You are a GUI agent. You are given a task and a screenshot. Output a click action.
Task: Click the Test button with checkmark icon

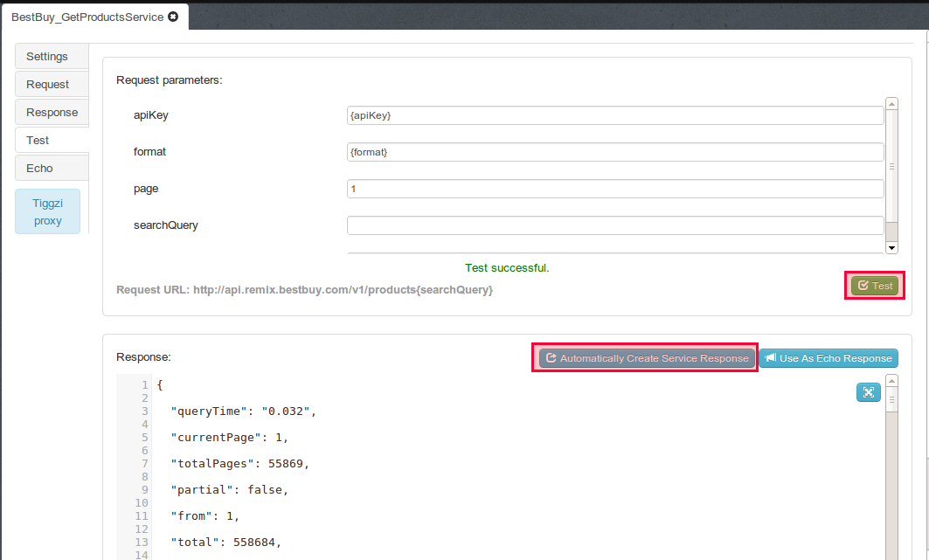tap(875, 286)
